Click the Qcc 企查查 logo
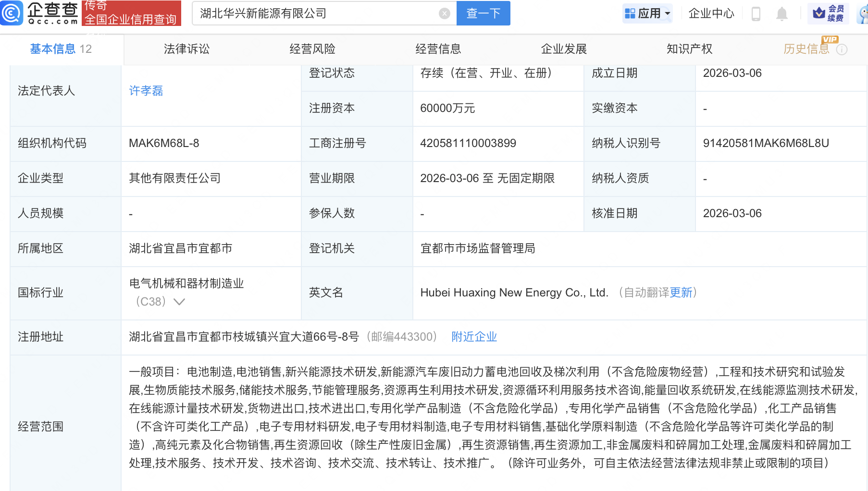Viewport: 868px width, 491px height. (41, 13)
